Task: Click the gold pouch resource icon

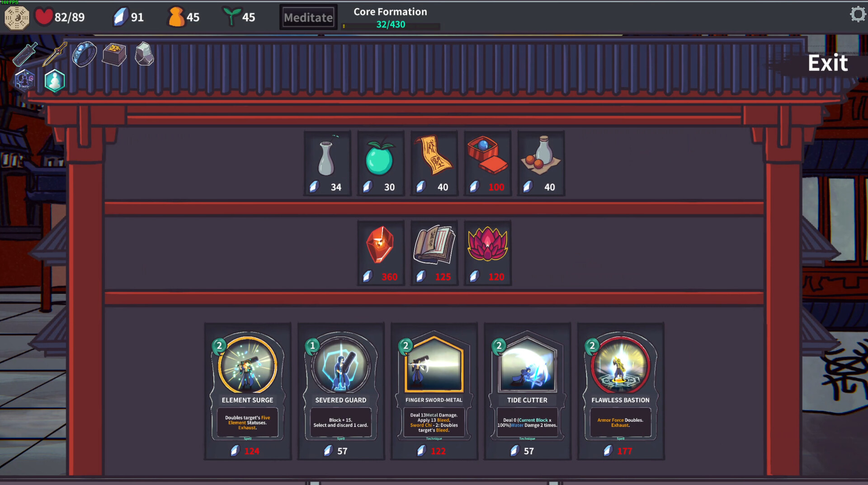Action: (x=176, y=17)
